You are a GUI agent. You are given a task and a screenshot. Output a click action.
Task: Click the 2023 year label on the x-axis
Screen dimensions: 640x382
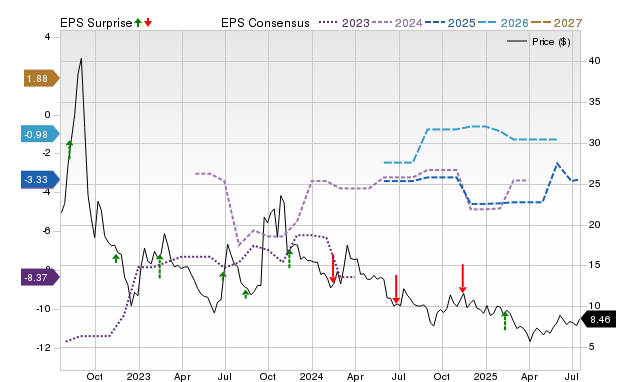(x=138, y=376)
